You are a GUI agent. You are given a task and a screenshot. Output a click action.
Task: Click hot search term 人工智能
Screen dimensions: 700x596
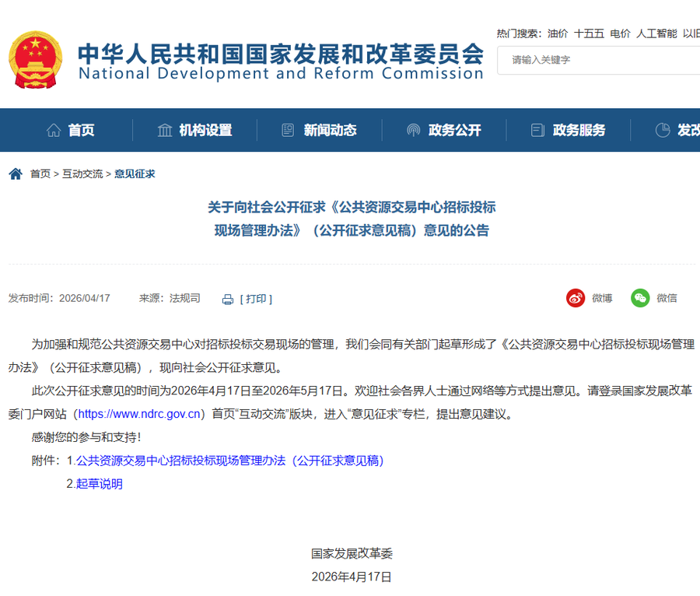click(x=656, y=33)
